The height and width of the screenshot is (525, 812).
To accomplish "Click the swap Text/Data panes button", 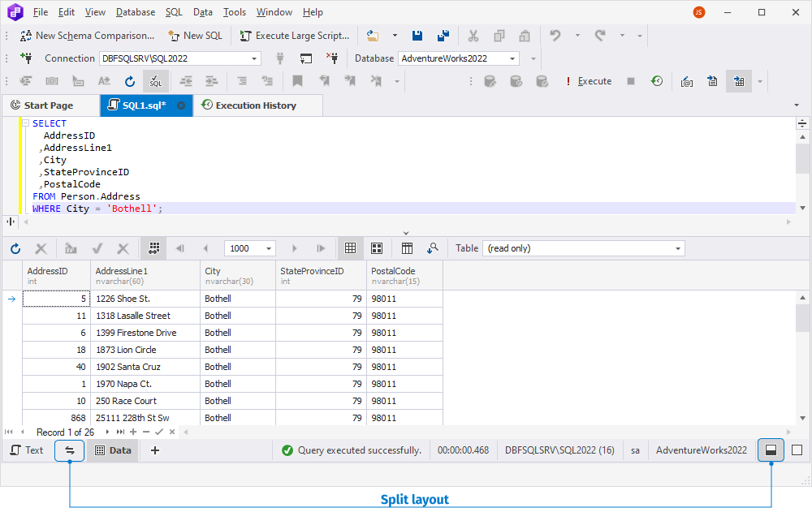I will click(x=69, y=450).
